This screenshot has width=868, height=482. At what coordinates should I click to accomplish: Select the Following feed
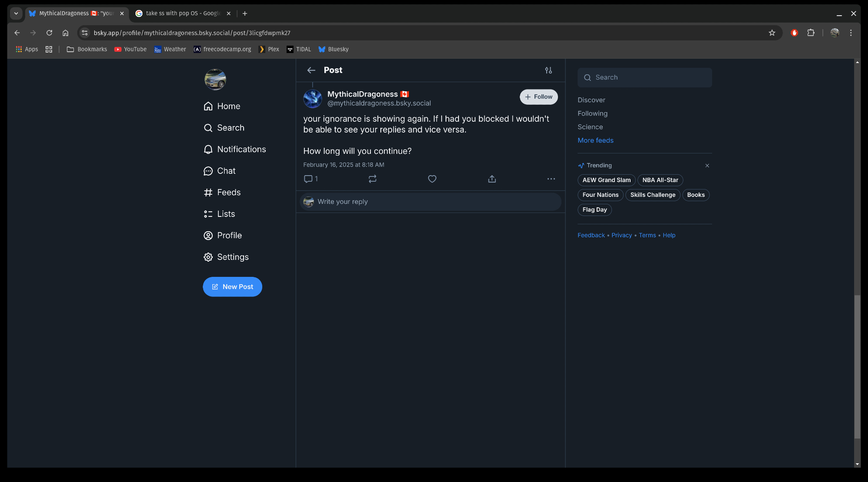coord(592,113)
